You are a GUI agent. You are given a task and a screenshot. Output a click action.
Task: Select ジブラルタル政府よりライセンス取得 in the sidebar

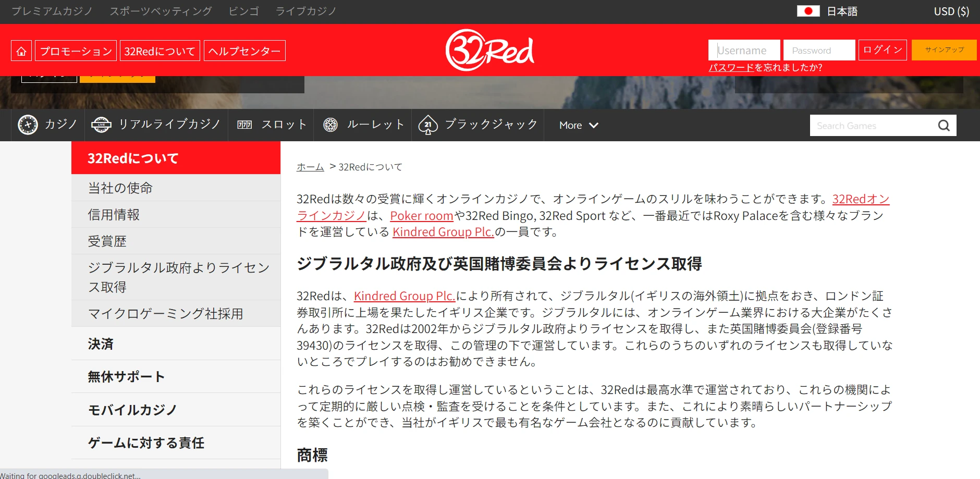pos(176,277)
